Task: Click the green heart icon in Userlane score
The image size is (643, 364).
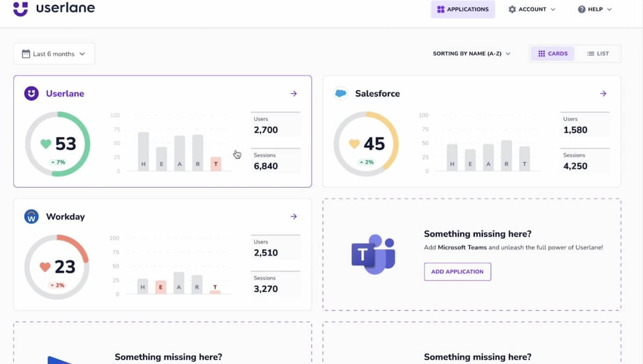Action: (x=46, y=144)
